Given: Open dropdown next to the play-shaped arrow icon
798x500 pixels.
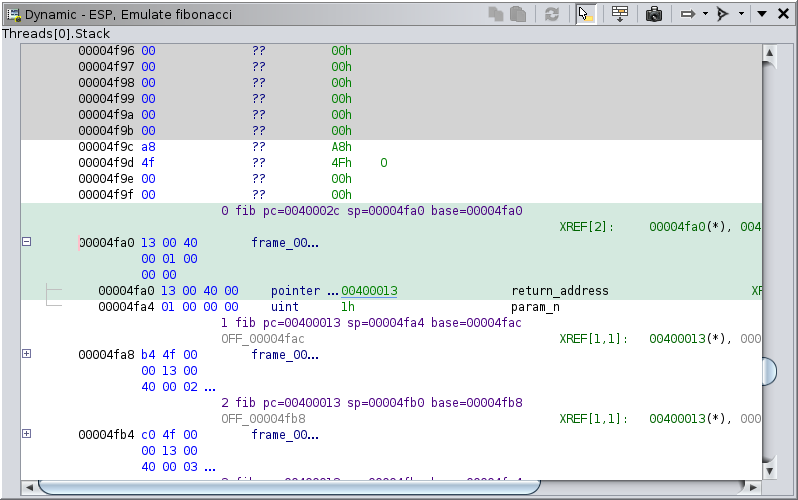Looking at the screenshot, I should coord(740,14).
